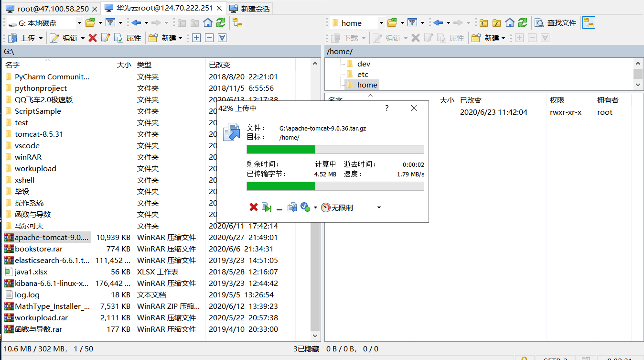Click the skip-file icon in upload dialog
The width and height of the screenshot is (644, 360).
point(267,207)
